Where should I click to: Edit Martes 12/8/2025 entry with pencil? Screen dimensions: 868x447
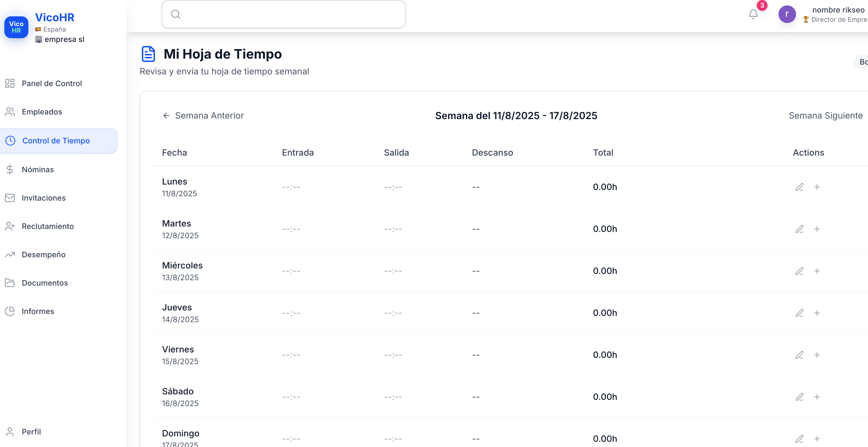click(x=799, y=229)
